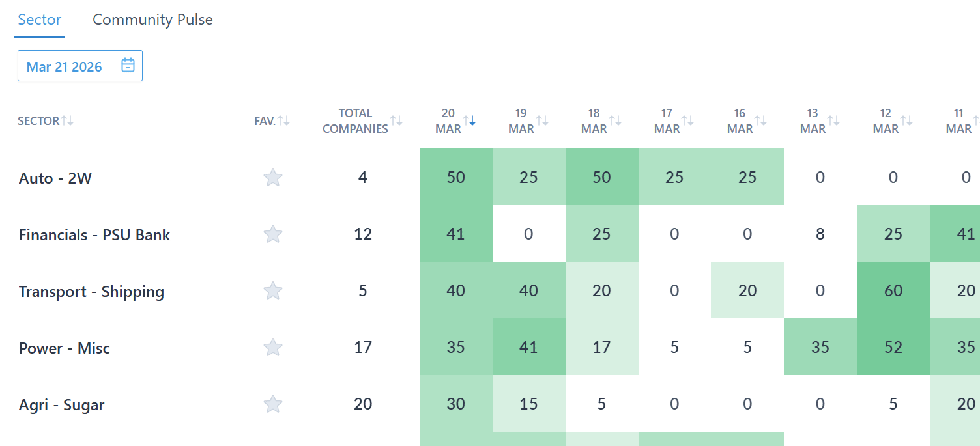Sort by Total Companies column arrows
980x446 pixels.
pos(396,120)
